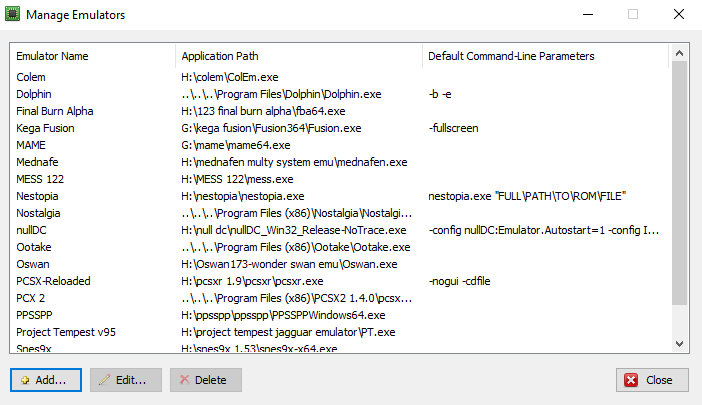702x405 pixels.
Task: Click the Edit... button
Action: [x=126, y=380]
